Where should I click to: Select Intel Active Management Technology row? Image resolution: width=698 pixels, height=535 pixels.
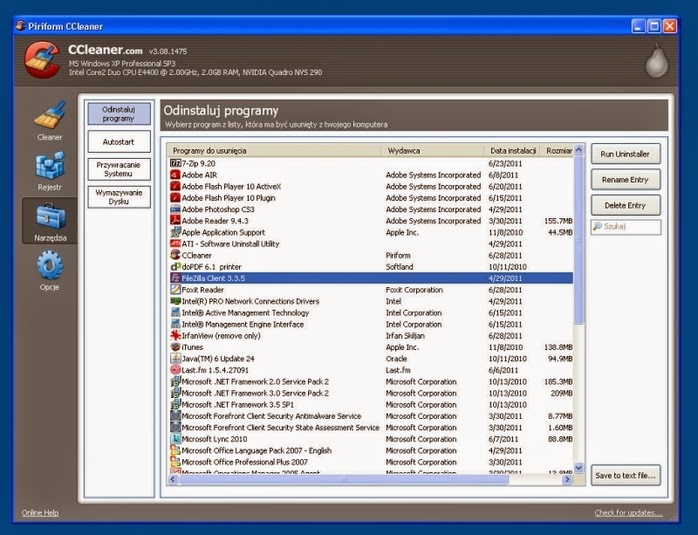tap(371, 313)
